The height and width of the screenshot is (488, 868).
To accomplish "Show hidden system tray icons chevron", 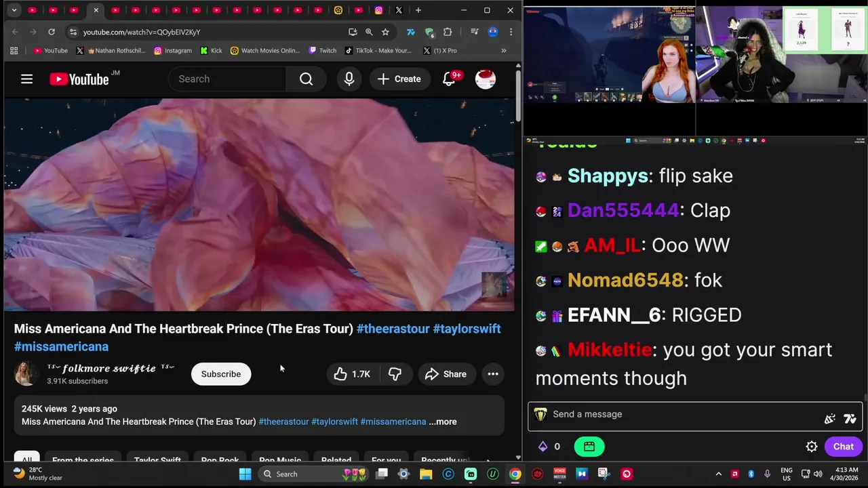I will 719,474.
